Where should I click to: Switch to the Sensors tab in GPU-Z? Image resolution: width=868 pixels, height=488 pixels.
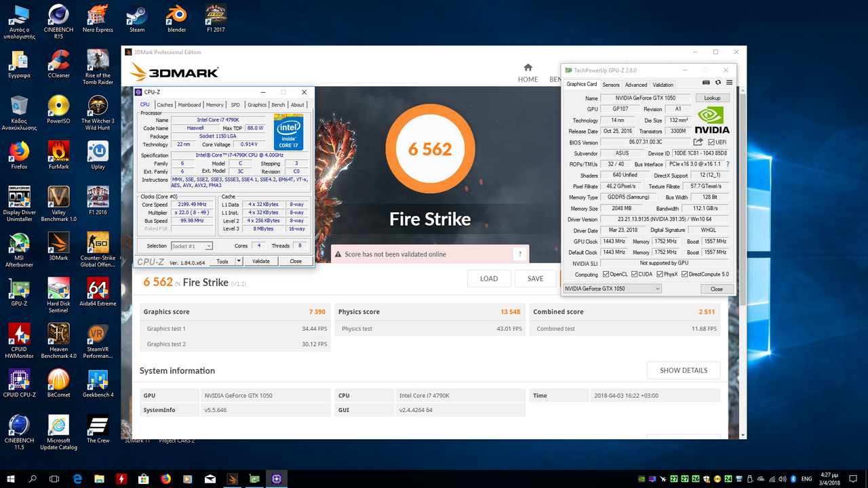point(611,85)
